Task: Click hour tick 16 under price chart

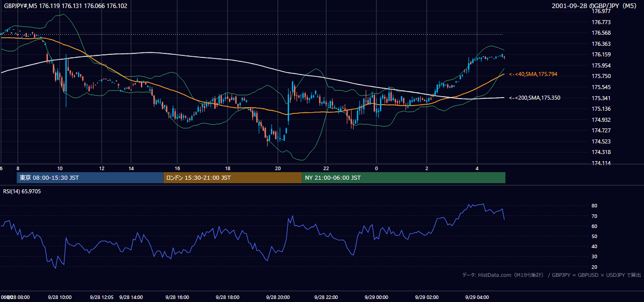Action: (177, 168)
